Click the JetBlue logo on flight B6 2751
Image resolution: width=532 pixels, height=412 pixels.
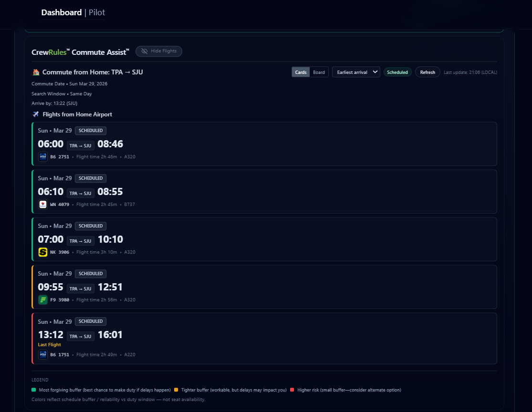43,156
